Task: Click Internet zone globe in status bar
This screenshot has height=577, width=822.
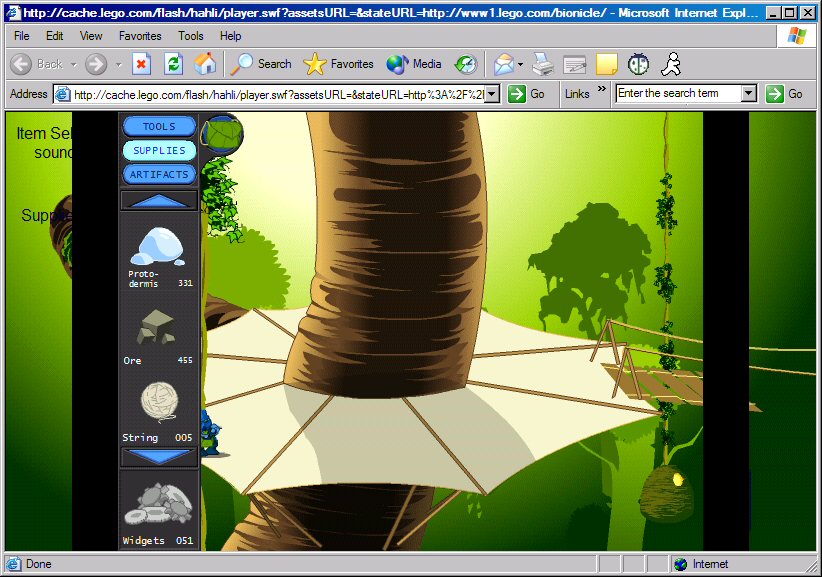Action: pyautogui.click(x=680, y=564)
